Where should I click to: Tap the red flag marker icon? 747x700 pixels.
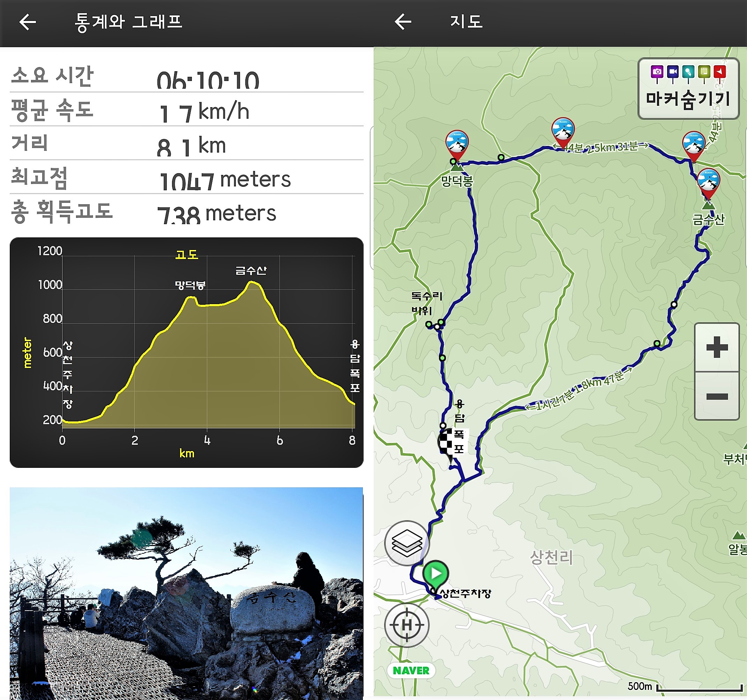point(719,73)
